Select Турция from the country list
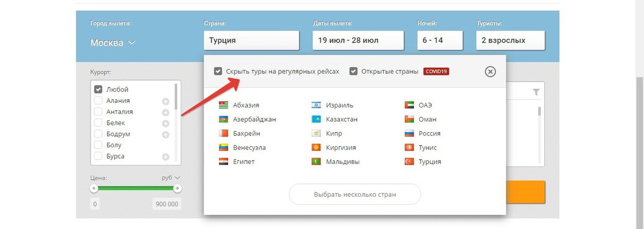 tap(430, 161)
